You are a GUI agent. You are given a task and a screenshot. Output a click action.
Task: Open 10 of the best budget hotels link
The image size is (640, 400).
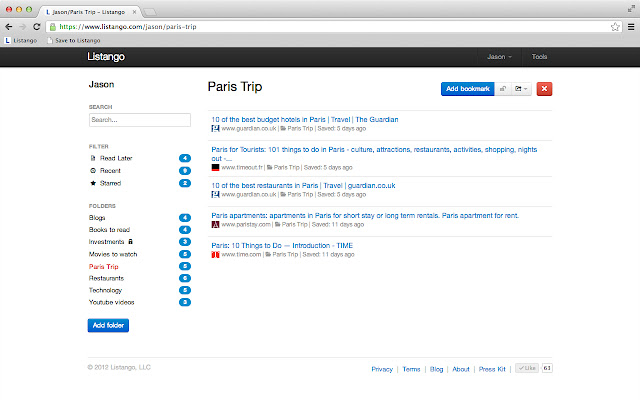coord(305,120)
